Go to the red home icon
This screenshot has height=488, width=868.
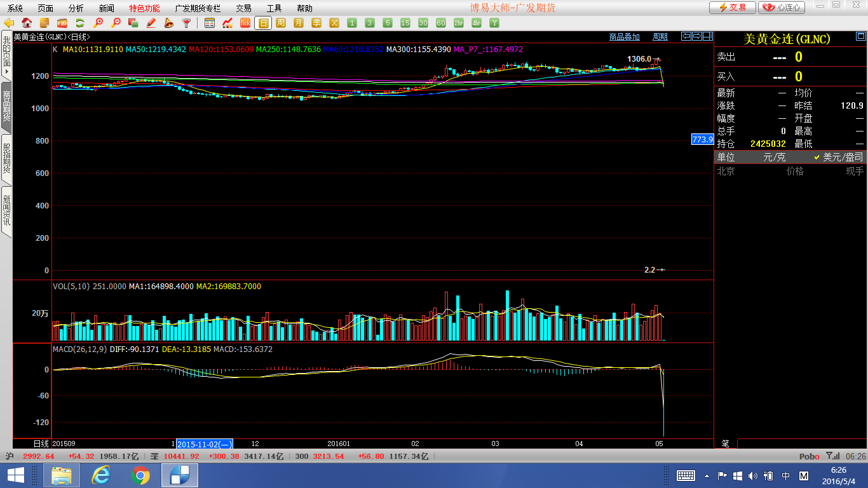(x=27, y=23)
